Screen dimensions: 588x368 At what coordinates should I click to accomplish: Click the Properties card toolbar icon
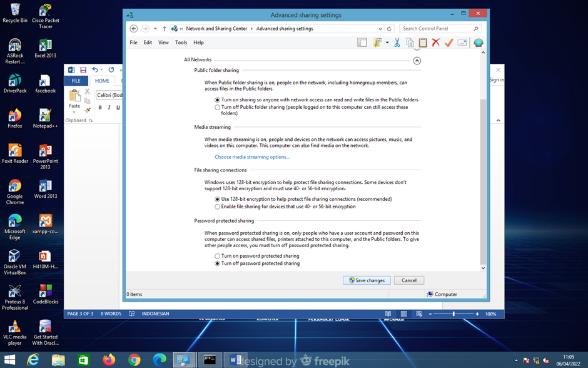click(462, 43)
